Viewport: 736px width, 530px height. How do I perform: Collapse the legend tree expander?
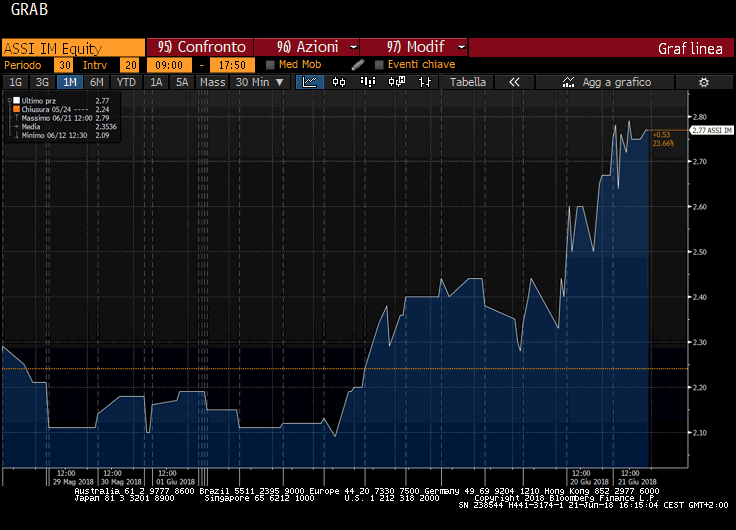coord(9,100)
